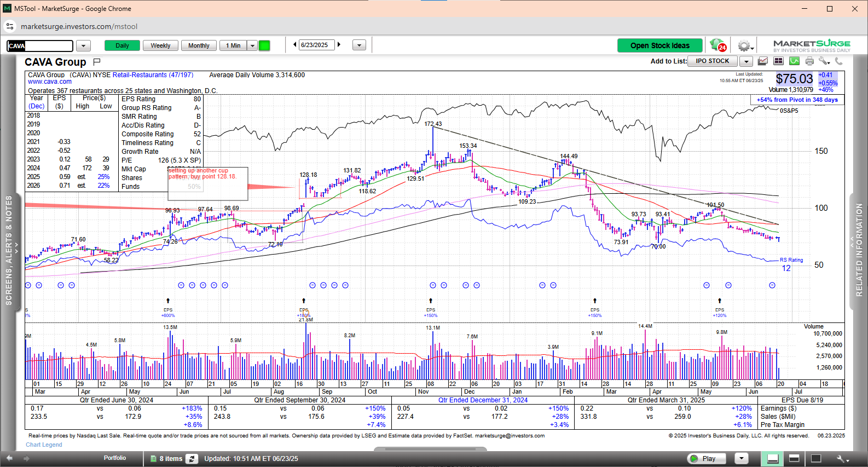Viewport: 868px width, 467px height.
Task: Click the EPS +120% earnings marker
Action: [x=720, y=312]
